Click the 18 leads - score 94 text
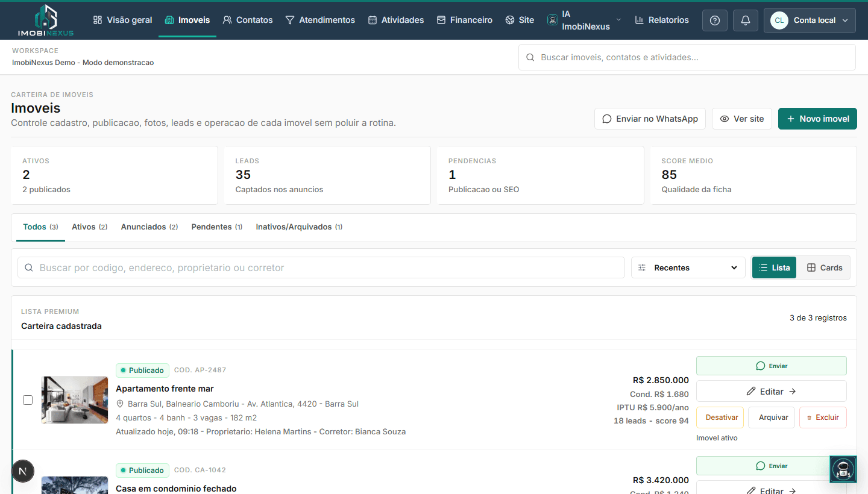 (x=651, y=421)
